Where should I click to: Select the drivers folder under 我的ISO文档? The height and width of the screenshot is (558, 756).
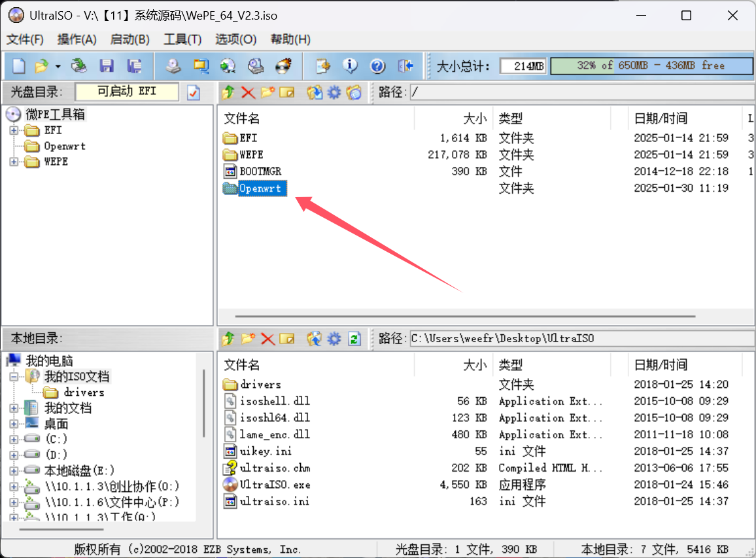[84, 392]
